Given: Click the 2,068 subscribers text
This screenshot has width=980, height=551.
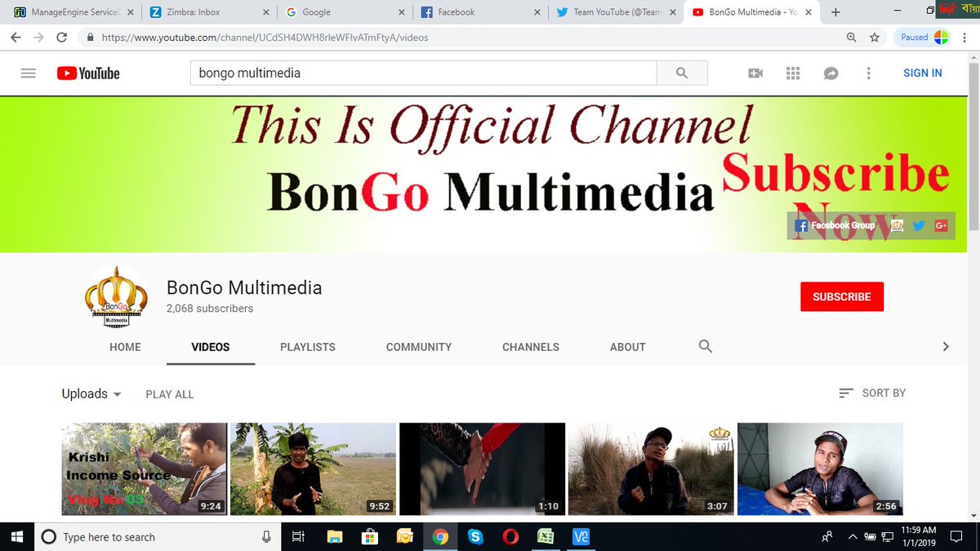Looking at the screenshot, I should coord(210,309).
